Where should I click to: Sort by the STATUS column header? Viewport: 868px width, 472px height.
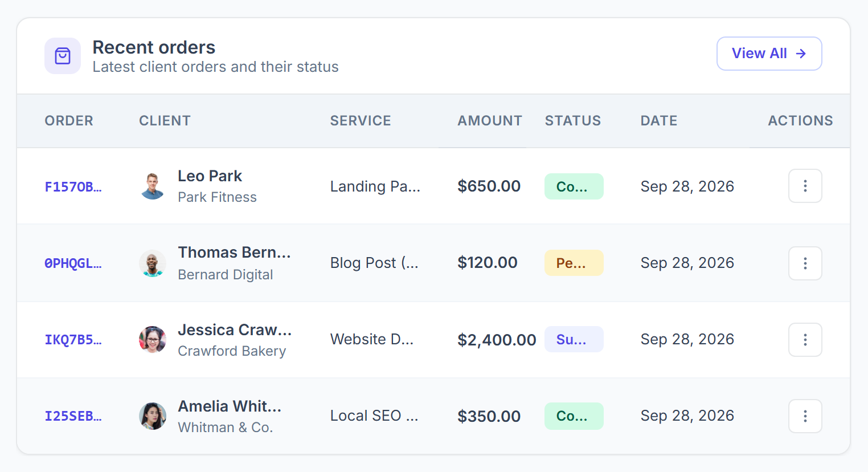tap(573, 121)
